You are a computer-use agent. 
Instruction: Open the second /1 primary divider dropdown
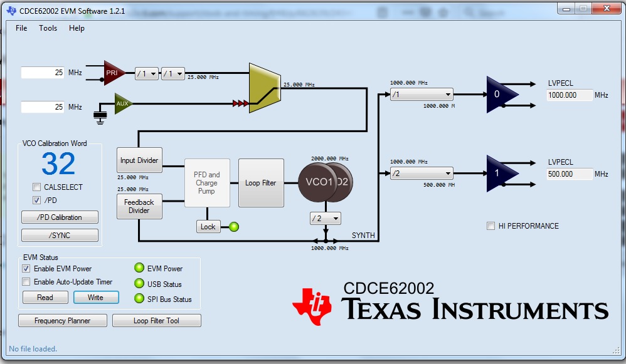click(173, 74)
